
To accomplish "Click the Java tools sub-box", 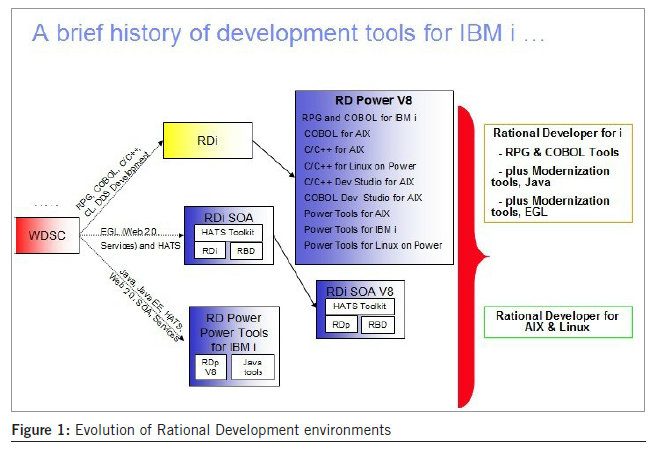I will [x=253, y=367].
